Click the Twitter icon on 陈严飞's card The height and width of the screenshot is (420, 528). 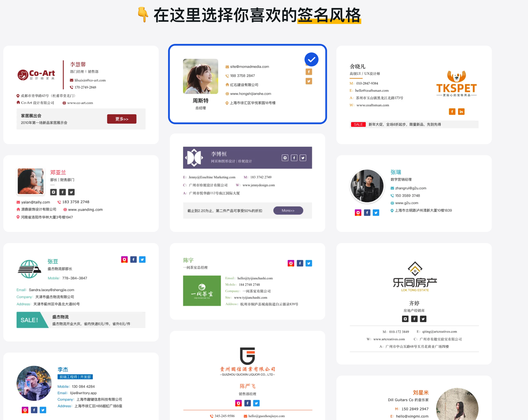pyautogui.click(x=256, y=403)
